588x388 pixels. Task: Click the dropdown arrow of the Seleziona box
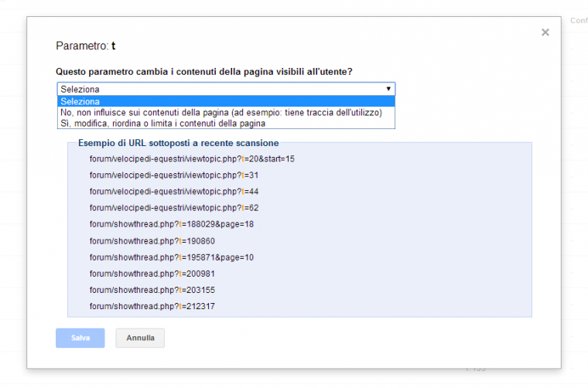pyautogui.click(x=388, y=89)
